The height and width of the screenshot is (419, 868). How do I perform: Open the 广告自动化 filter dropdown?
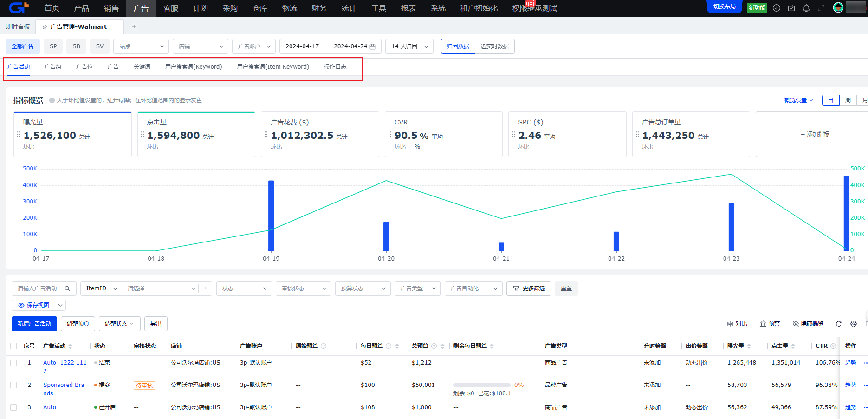(x=473, y=288)
